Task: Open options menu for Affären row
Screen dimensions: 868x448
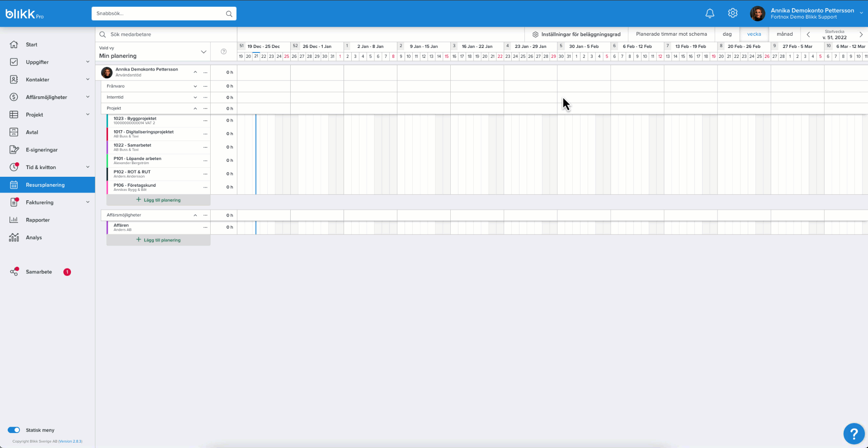Action: tap(205, 227)
